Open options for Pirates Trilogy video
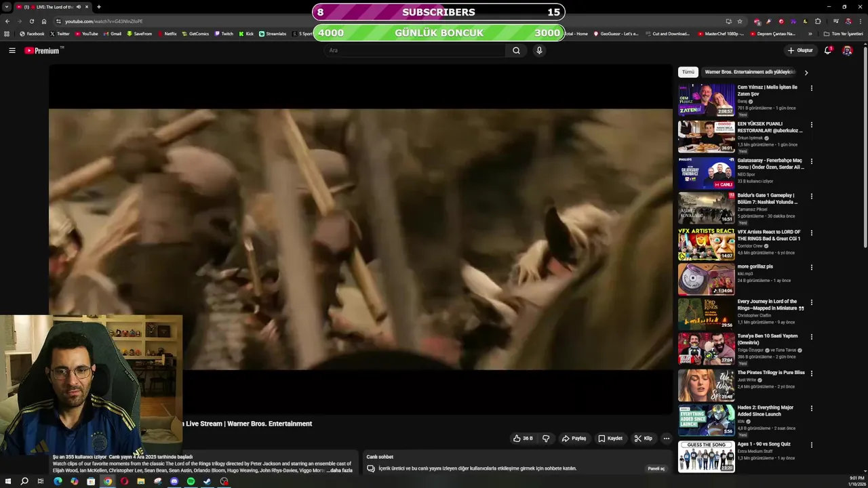868x488 pixels. tap(811, 373)
